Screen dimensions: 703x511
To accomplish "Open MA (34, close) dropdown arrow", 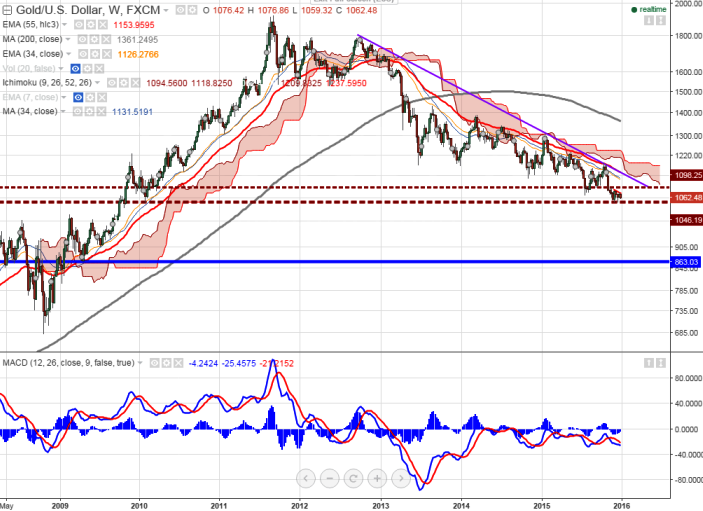I will coord(63,112).
